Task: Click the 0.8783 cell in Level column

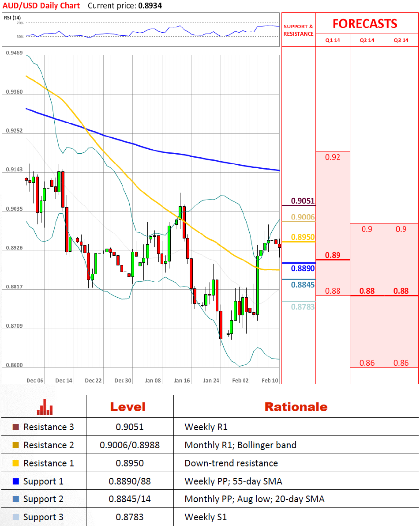Action: (x=130, y=517)
